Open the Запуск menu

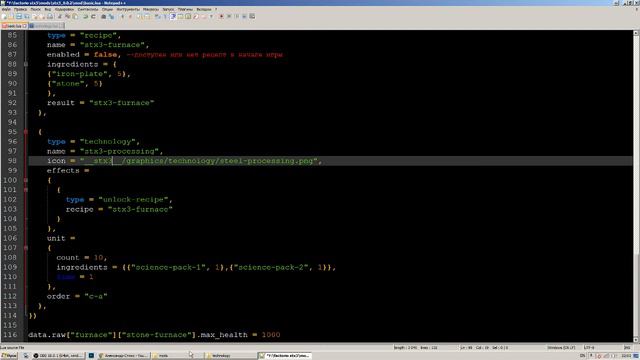(168, 9)
